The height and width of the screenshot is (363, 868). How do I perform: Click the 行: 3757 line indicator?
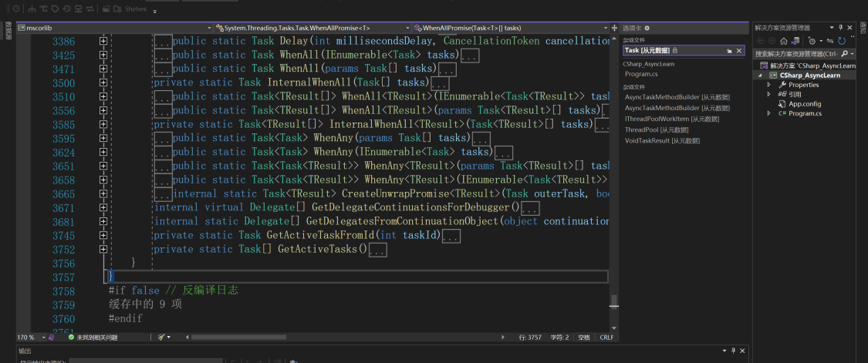[x=531, y=337]
